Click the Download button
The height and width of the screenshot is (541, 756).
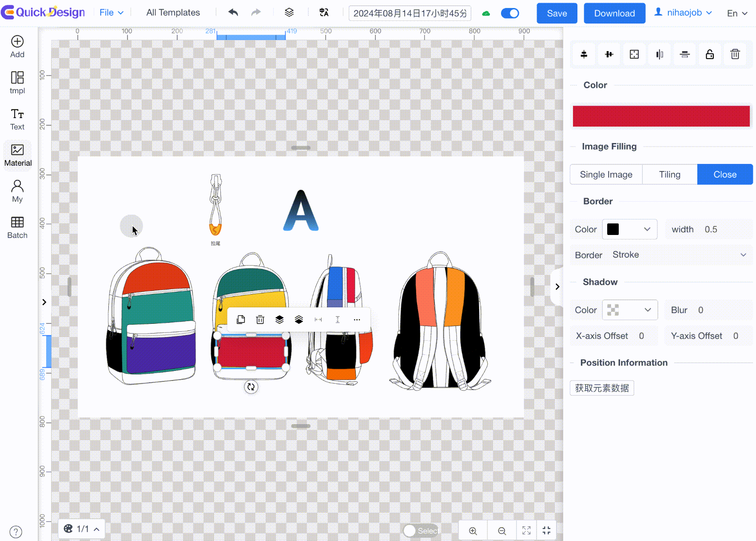click(614, 13)
